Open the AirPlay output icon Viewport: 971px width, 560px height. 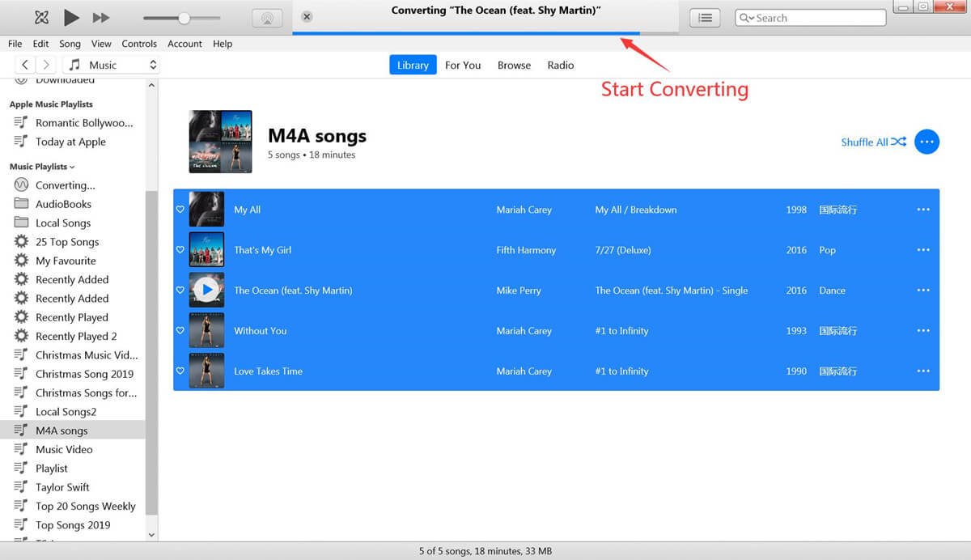(267, 18)
